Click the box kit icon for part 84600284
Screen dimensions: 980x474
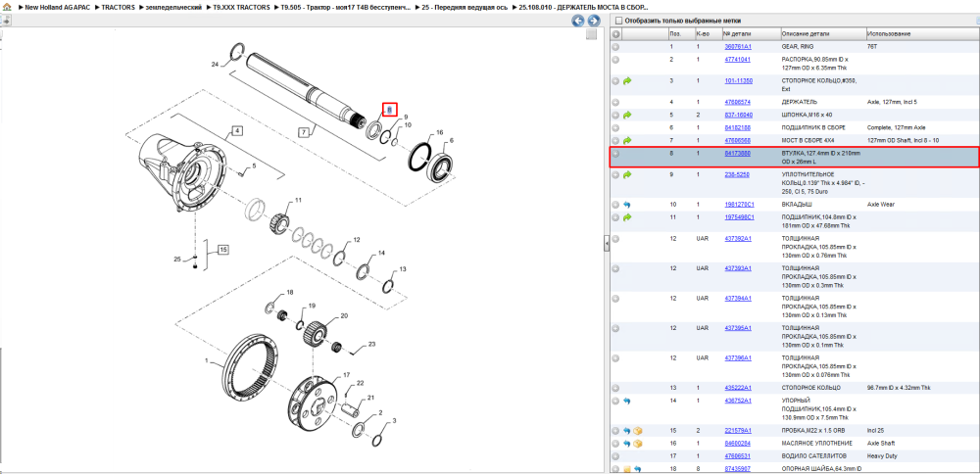point(638,444)
